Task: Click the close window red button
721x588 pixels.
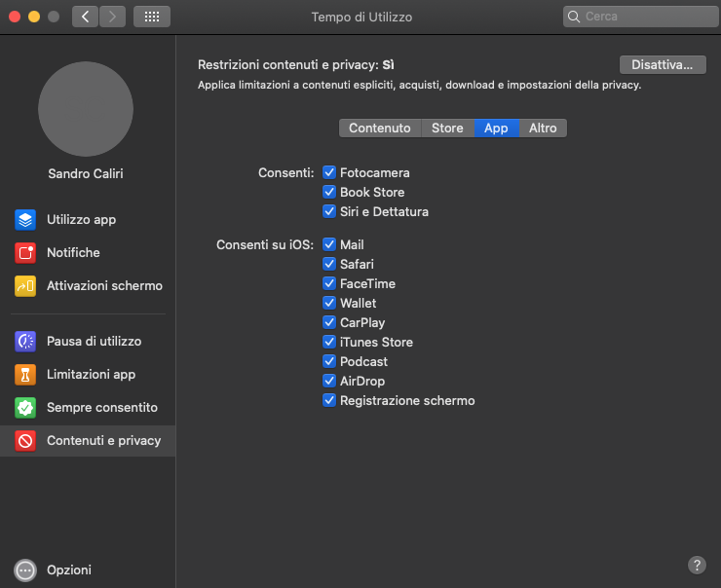Action: pos(15,17)
